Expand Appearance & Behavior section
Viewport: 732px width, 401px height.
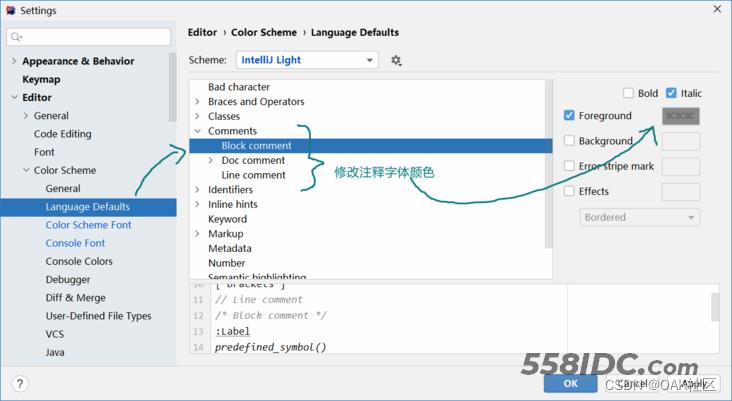point(13,61)
